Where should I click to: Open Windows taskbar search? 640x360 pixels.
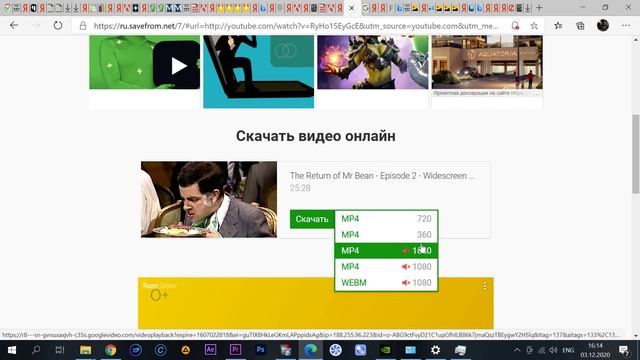[x=36, y=350]
